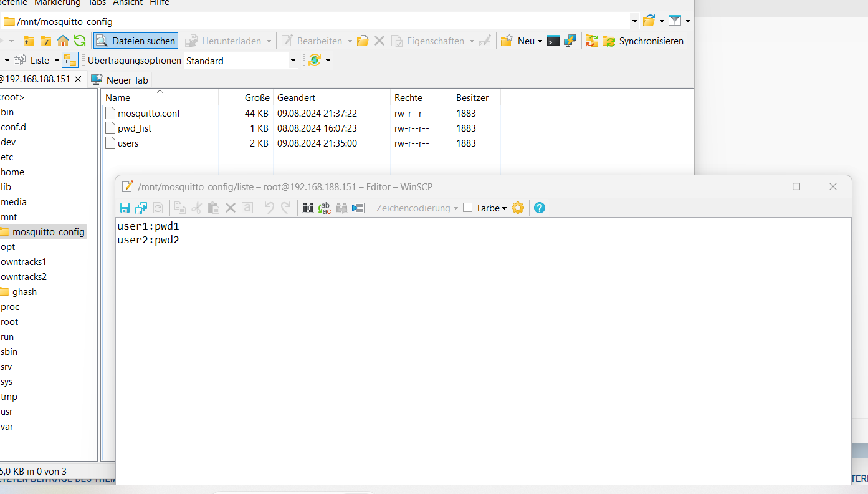
Task: Click the Select All icon in editor
Action: pyautogui.click(x=247, y=208)
